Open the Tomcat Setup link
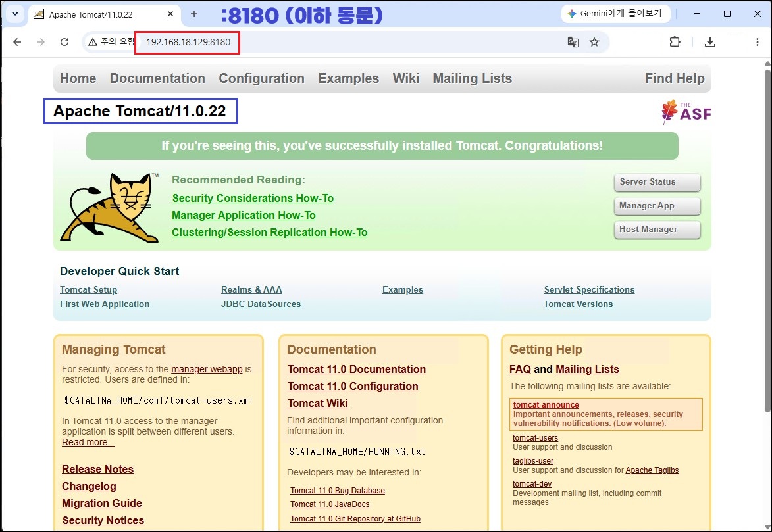772x532 pixels. coord(89,290)
